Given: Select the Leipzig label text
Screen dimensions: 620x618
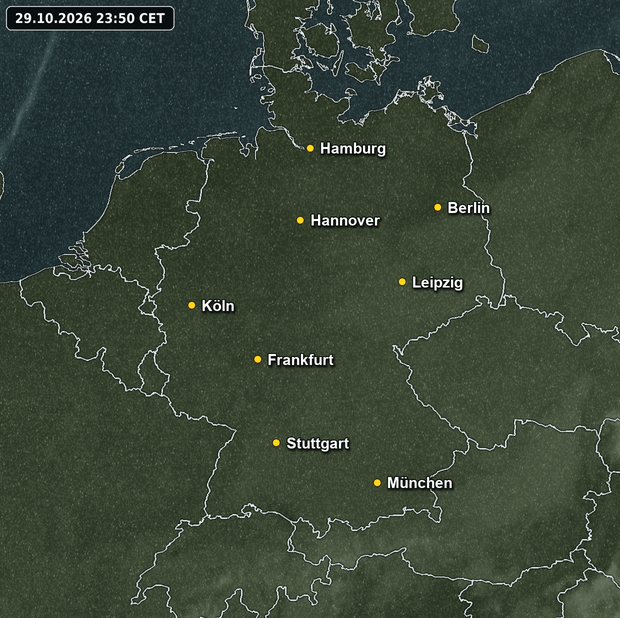Looking at the screenshot, I should (x=437, y=283).
